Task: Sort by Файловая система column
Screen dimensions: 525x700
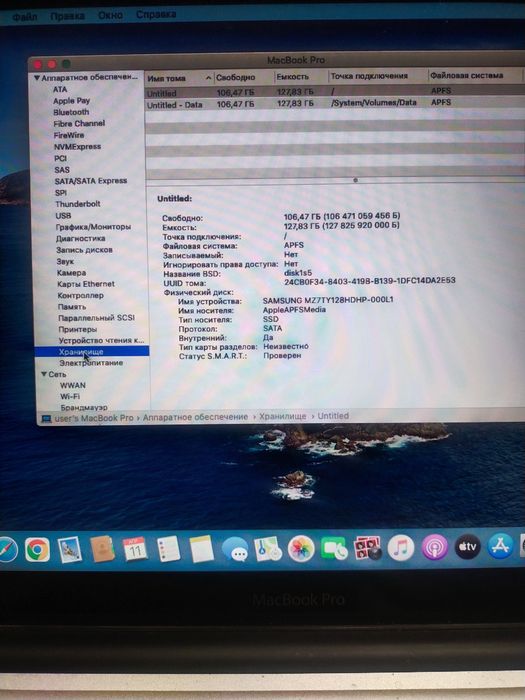Action: [475, 75]
